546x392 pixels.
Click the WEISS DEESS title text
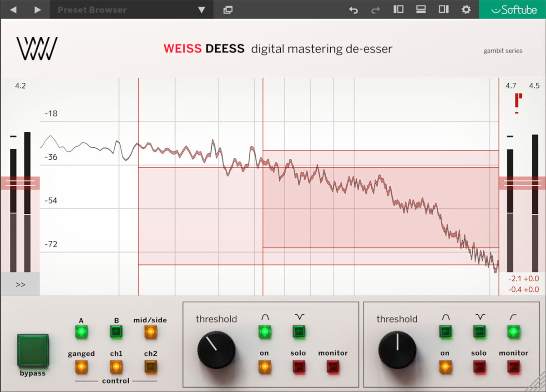tap(204, 48)
